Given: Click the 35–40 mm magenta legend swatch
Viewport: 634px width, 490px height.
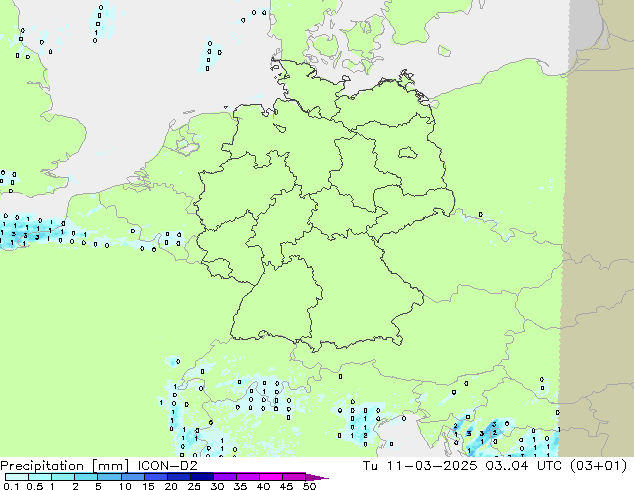Looking at the screenshot, I should click(x=247, y=477).
